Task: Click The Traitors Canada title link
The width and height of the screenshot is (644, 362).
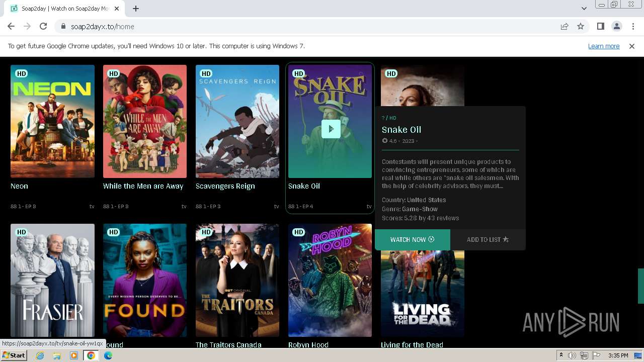Action: point(228,345)
